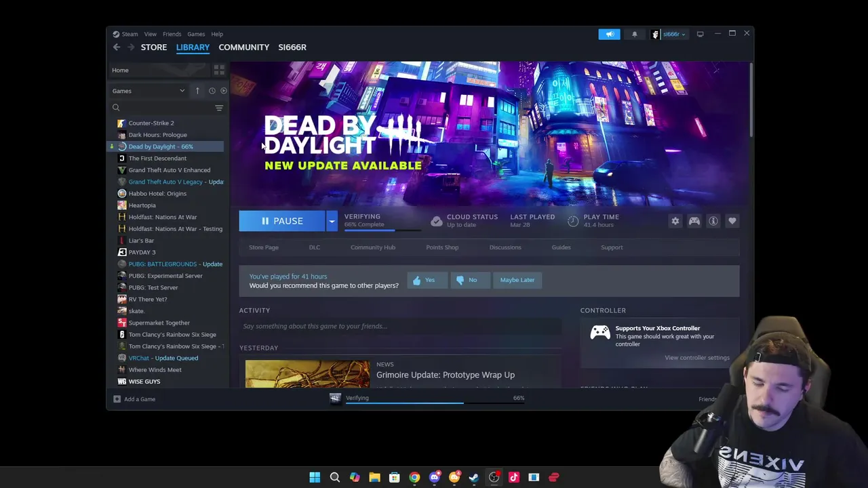Show game info icon
Screen dimensions: 868x488
[713, 221]
